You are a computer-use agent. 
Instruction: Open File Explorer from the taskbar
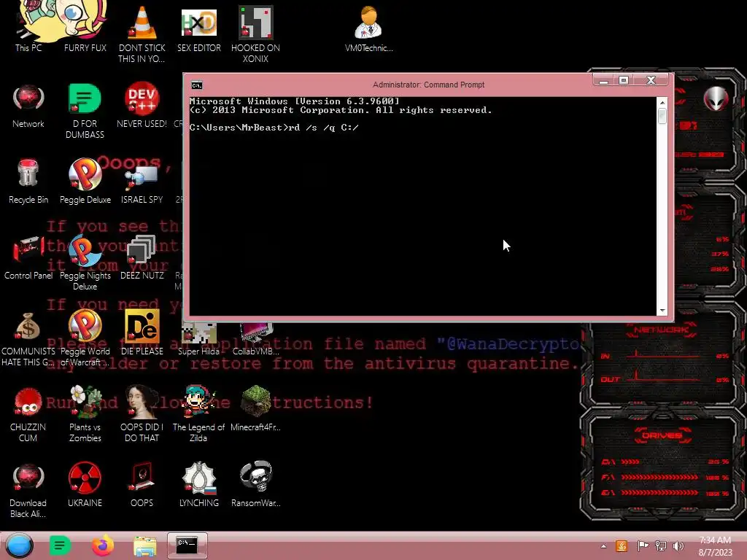click(145, 546)
